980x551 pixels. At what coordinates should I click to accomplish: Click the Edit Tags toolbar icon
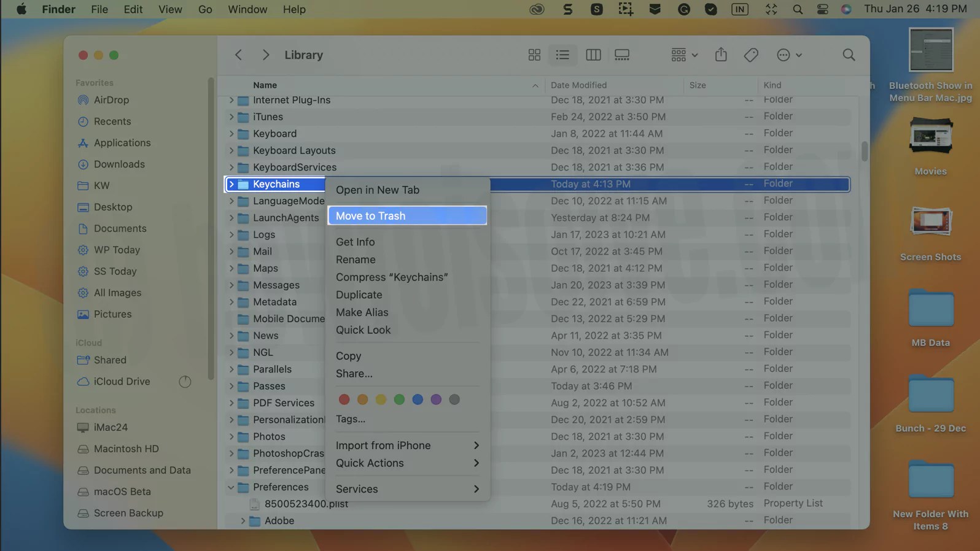coord(751,55)
